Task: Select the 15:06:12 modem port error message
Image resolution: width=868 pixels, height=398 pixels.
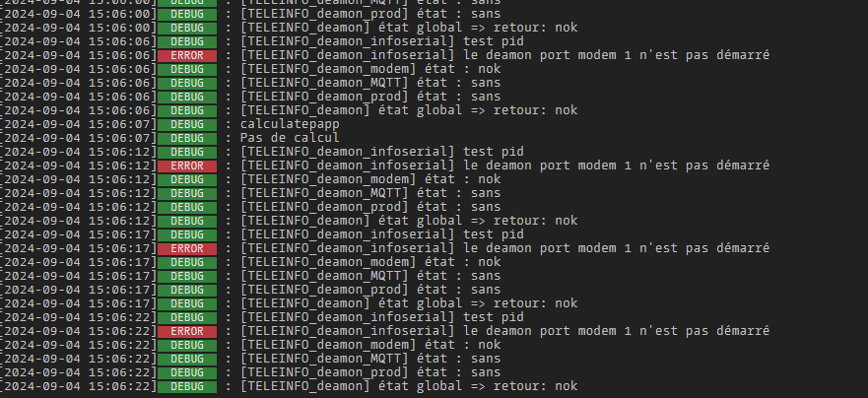Action: tap(504, 166)
